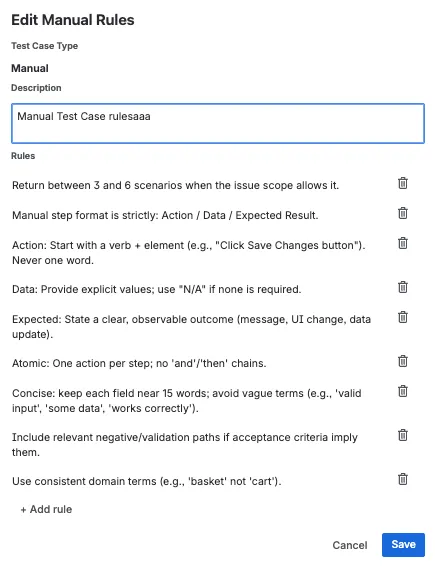Click the Add rule button
Viewport: 435px width, 567px height.
point(46,510)
